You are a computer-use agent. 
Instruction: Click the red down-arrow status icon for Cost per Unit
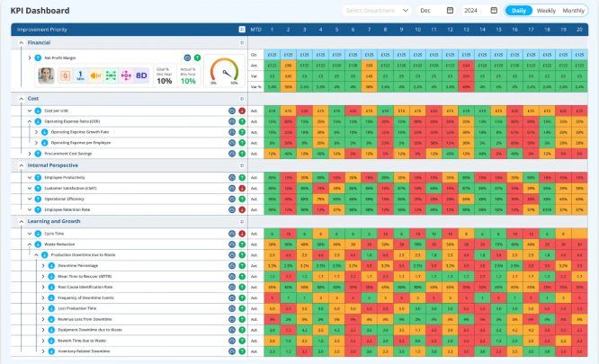(x=242, y=111)
